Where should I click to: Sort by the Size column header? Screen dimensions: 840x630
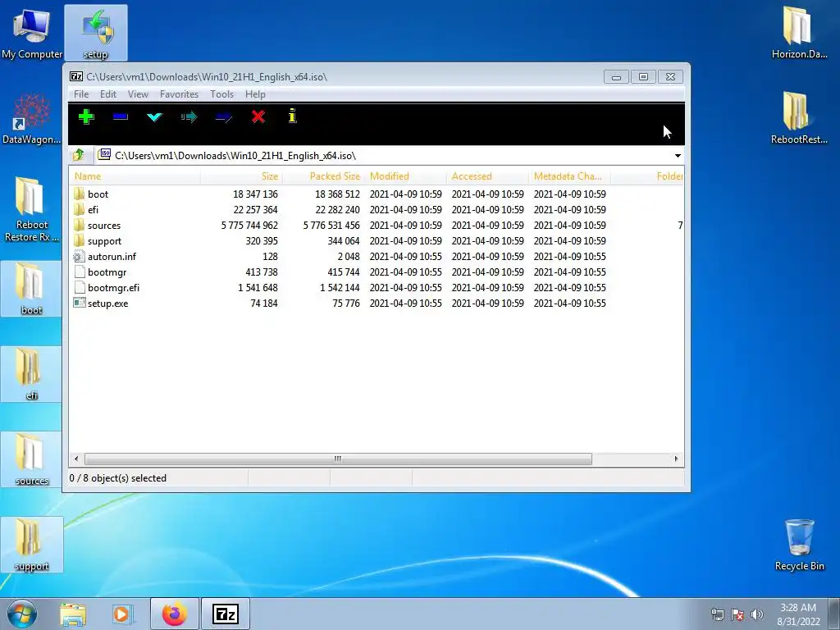[242, 176]
